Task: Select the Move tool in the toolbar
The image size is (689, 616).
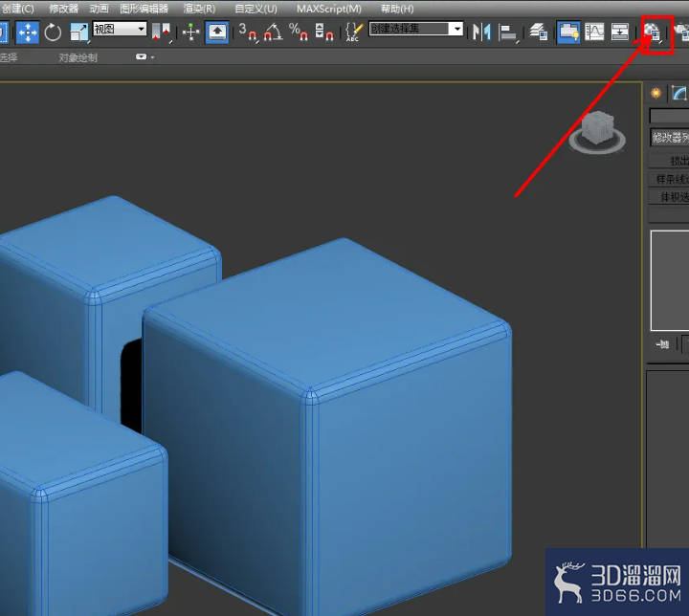Action: [x=28, y=33]
